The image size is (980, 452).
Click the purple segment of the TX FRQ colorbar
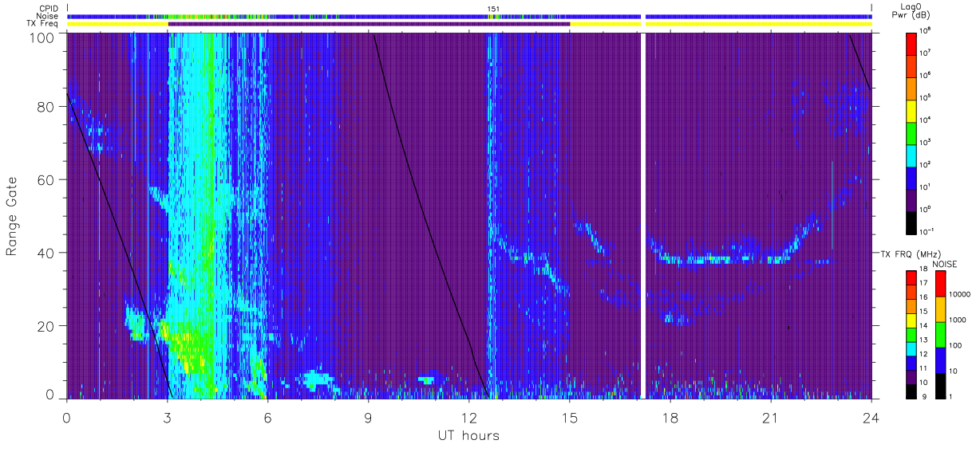click(x=911, y=376)
